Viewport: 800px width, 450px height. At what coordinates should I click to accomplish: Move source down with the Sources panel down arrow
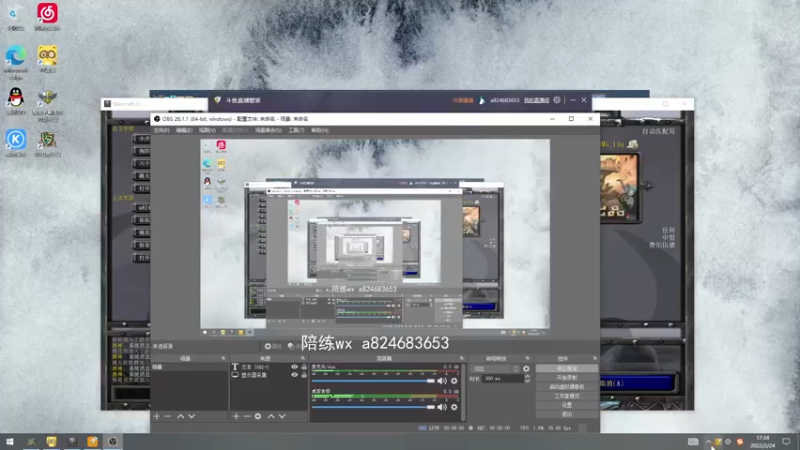[x=282, y=416]
